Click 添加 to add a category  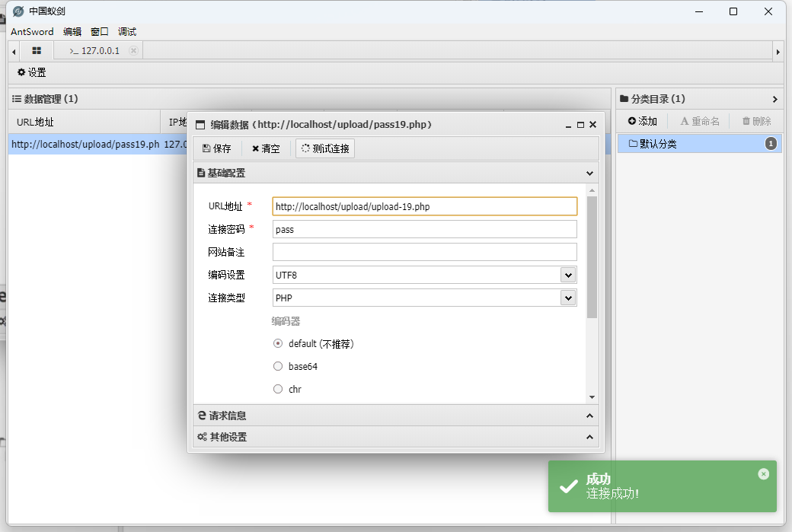pos(642,122)
